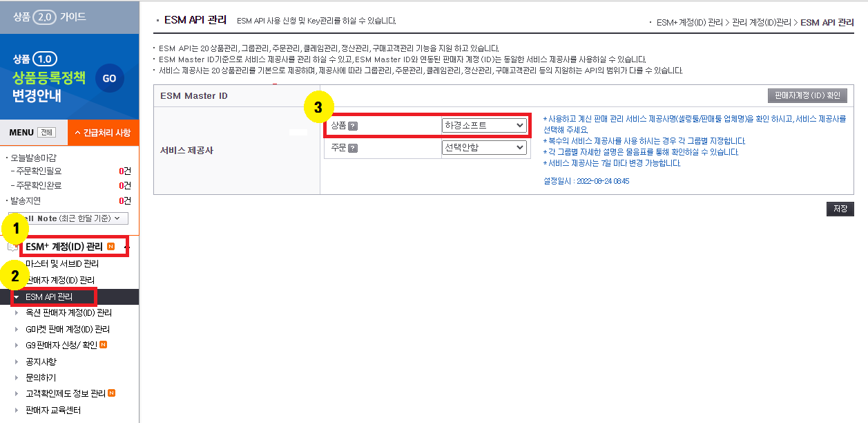
Task: Open the 주문 service provider dropdown
Action: 483,147
